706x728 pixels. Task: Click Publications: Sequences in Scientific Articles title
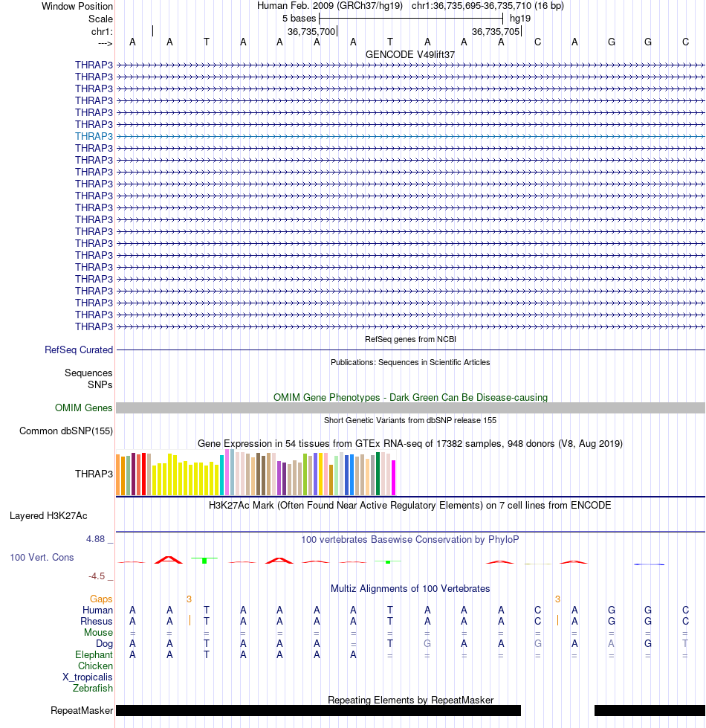(410, 363)
